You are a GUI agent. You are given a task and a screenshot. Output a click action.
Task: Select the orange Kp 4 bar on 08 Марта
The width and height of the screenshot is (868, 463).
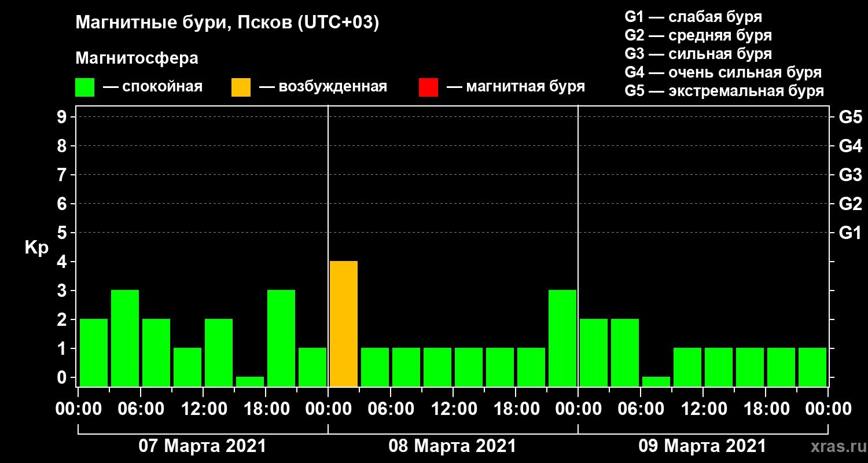click(x=344, y=324)
